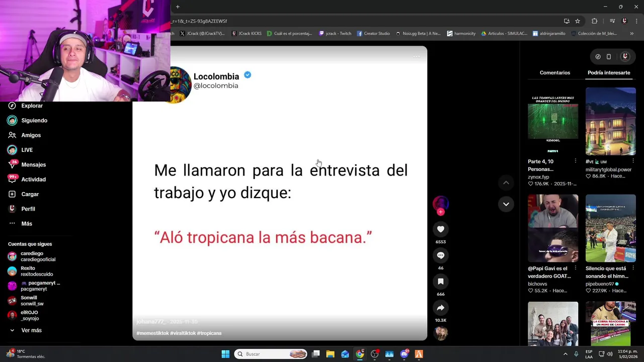644x362 pixels.
Task: Open options for 'Silencio que está sonando' video
Action: click(x=633, y=268)
